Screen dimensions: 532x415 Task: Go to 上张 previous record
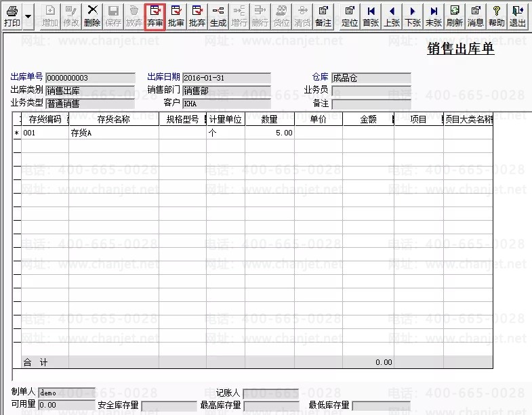point(392,16)
